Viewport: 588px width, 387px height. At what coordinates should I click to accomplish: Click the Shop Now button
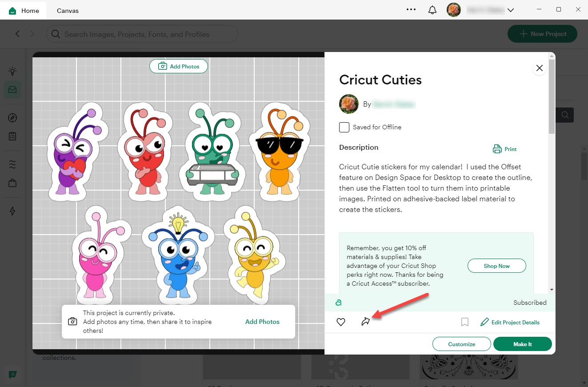point(496,266)
